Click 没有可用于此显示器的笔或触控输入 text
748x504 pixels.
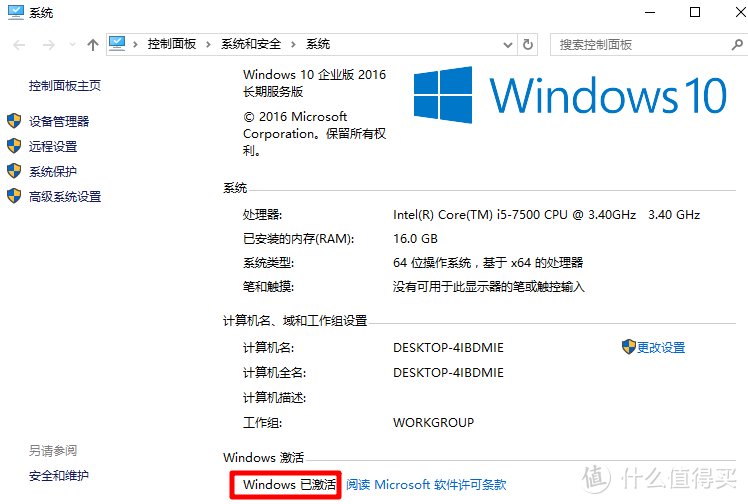point(489,287)
